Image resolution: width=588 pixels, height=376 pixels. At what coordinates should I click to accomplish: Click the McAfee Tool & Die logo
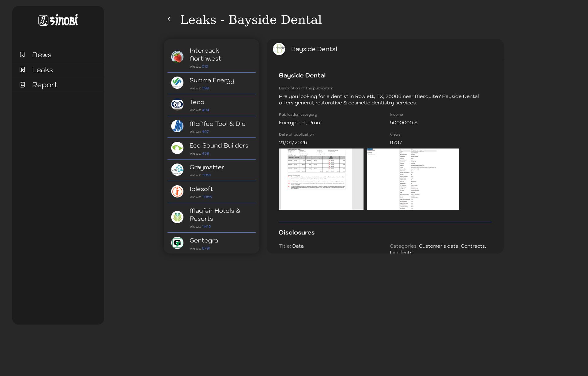tap(177, 126)
